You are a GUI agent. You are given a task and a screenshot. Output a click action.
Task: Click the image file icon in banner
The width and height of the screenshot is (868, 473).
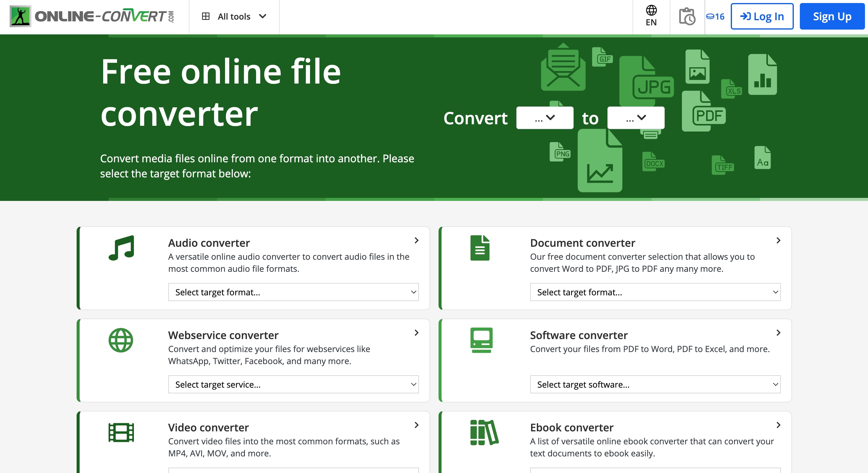pyautogui.click(x=698, y=67)
